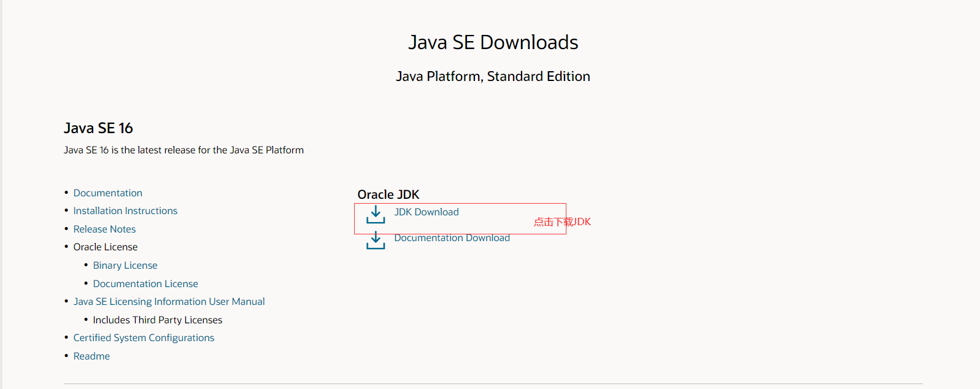Click the Java SE Downloads title

pyautogui.click(x=493, y=42)
